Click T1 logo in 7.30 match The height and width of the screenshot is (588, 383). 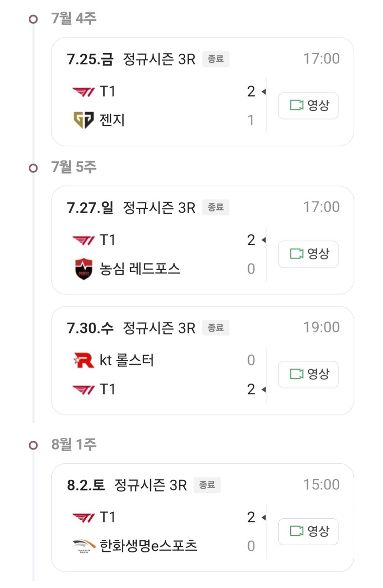pyautogui.click(x=83, y=390)
